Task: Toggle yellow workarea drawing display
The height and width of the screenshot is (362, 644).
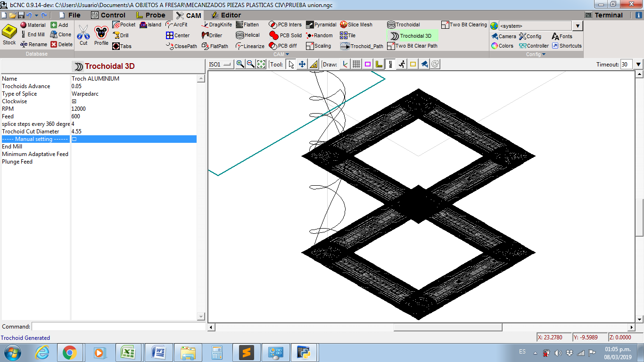Action: (x=413, y=64)
